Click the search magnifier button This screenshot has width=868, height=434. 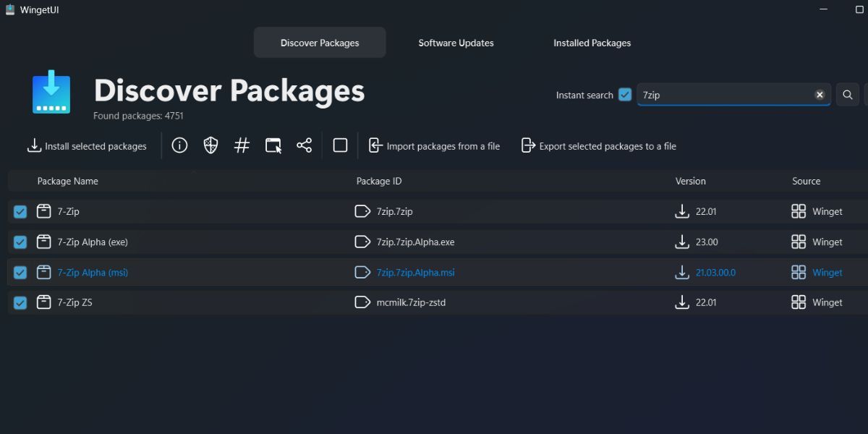[x=848, y=95]
